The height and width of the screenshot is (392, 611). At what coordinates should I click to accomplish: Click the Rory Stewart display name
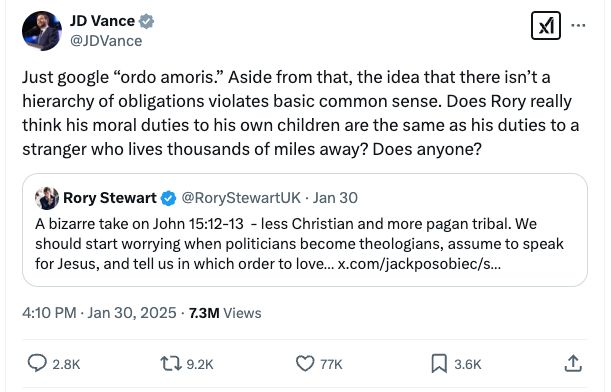109,198
